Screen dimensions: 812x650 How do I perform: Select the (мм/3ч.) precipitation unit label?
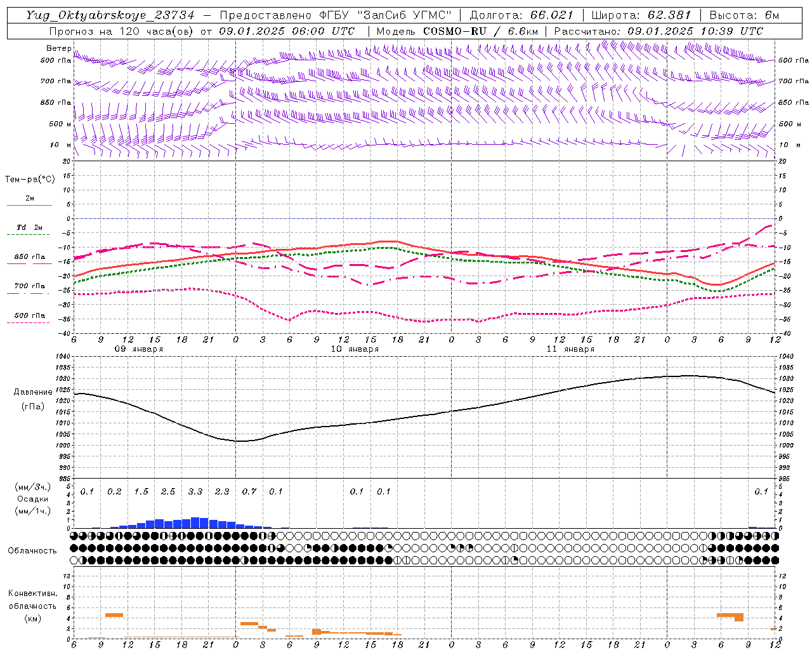[x=33, y=487]
